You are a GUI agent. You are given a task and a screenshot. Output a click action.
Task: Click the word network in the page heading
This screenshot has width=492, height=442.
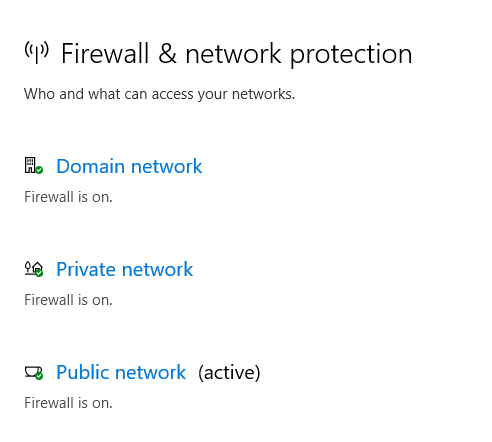point(233,54)
